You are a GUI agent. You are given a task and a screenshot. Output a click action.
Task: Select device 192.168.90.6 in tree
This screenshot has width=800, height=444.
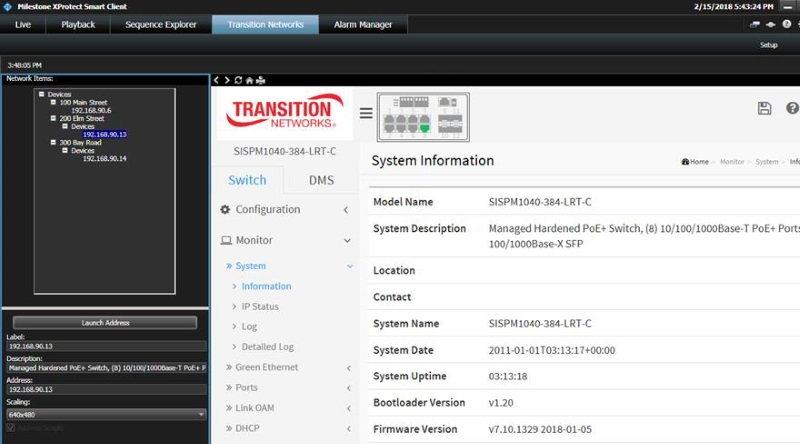tap(91, 110)
